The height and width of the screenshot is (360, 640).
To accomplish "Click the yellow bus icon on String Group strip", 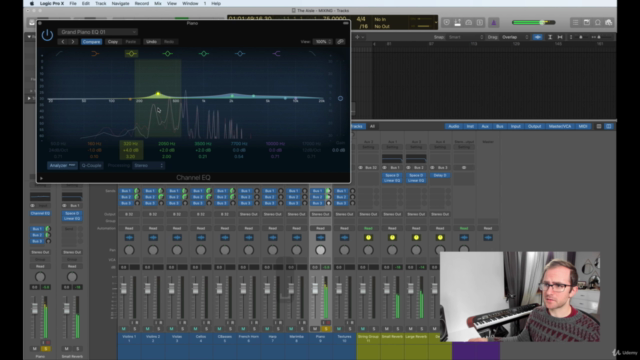I will pyautogui.click(x=368, y=238).
